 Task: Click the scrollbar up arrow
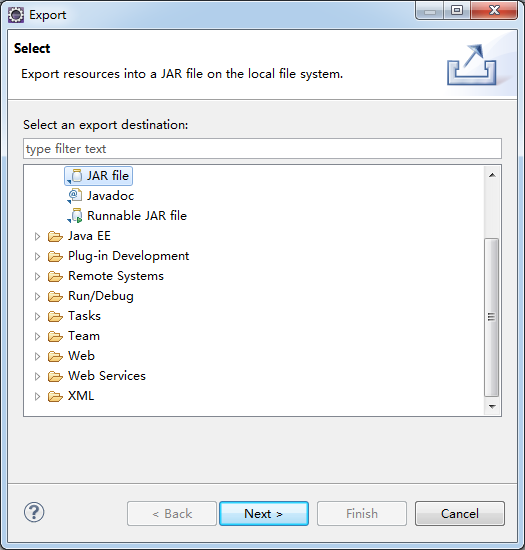492,175
